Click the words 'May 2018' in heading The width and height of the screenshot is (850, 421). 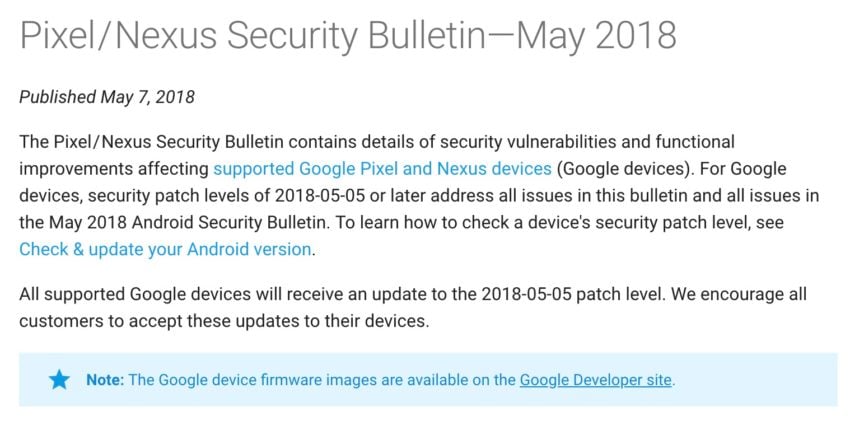click(593, 34)
